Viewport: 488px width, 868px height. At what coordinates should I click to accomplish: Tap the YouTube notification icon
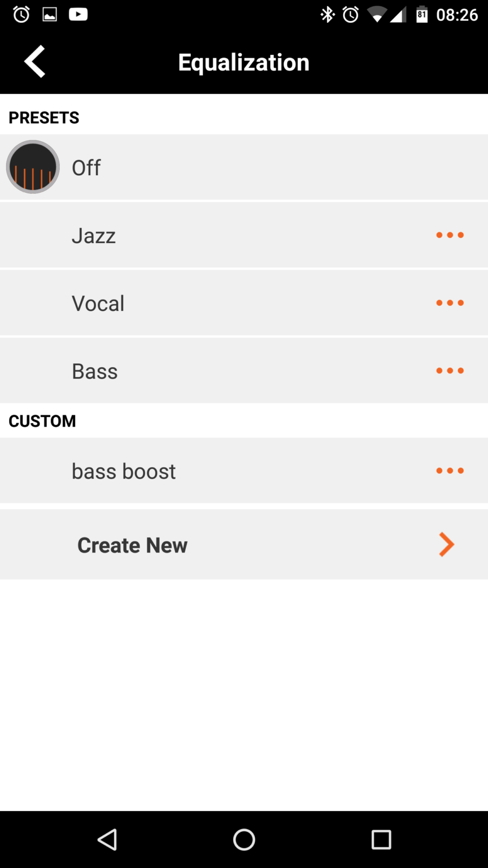78,15
